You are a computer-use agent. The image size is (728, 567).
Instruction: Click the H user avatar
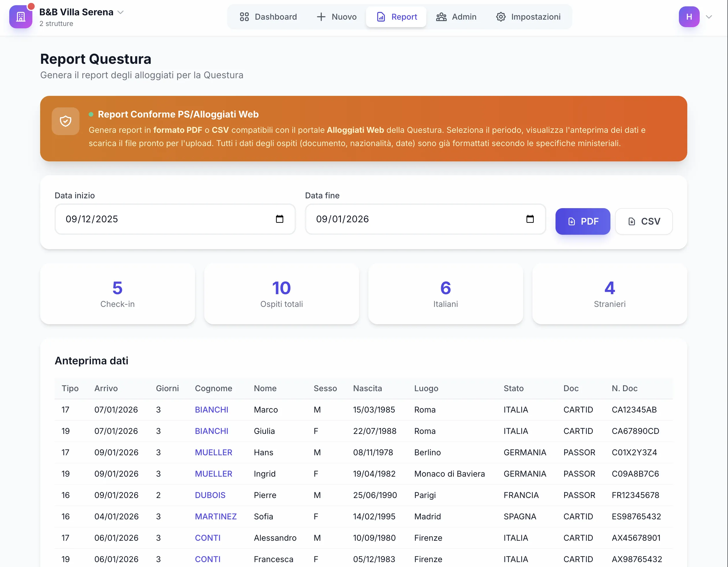[x=689, y=17]
